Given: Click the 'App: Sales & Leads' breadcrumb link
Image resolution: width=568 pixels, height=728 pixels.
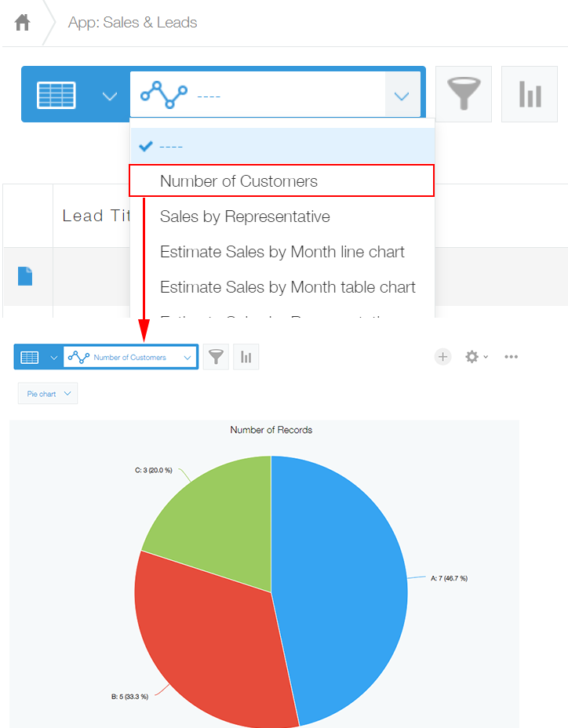Looking at the screenshot, I should coord(133,23).
